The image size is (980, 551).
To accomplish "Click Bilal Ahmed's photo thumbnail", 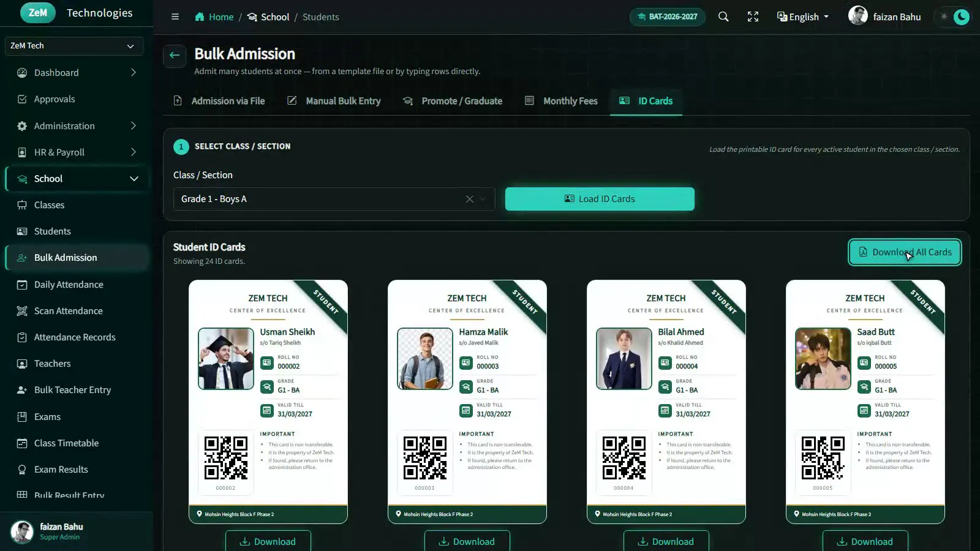I will click(x=624, y=359).
